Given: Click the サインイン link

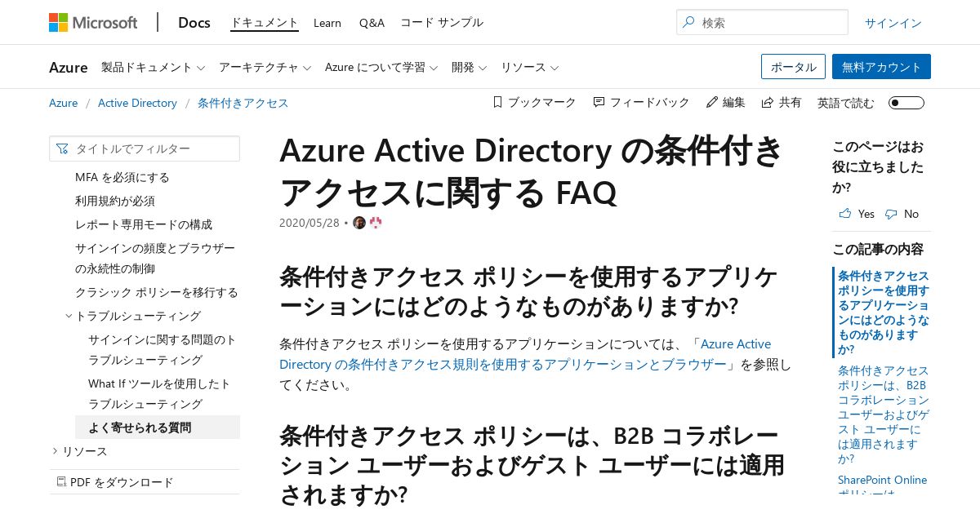Looking at the screenshot, I should (893, 23).
